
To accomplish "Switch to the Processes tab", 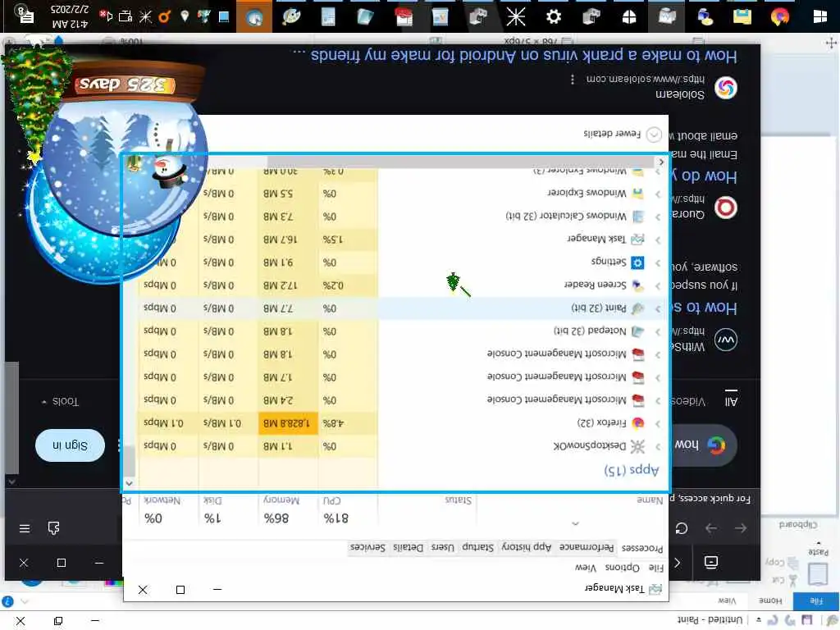I will click(641, 549).
